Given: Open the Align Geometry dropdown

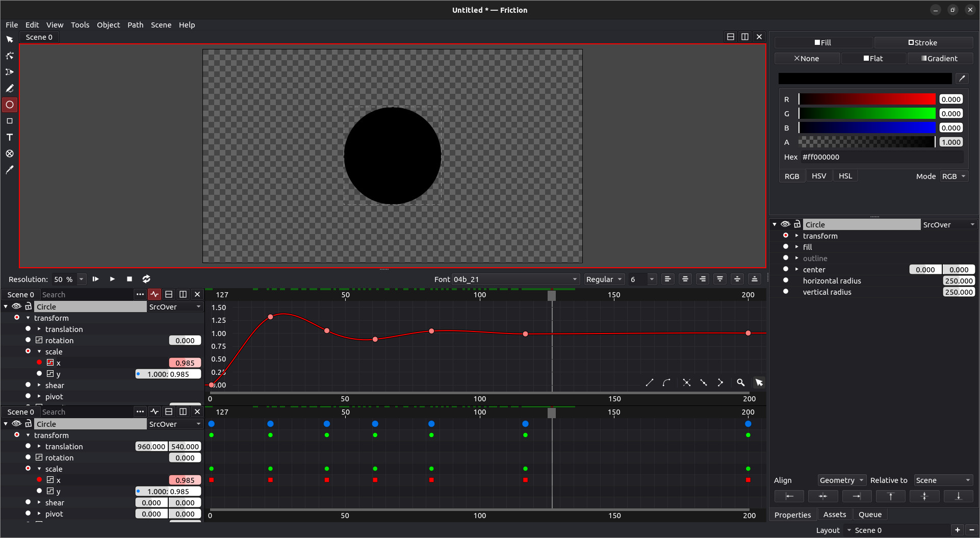Looking at the screenshot, I should [x=841, y=480].
